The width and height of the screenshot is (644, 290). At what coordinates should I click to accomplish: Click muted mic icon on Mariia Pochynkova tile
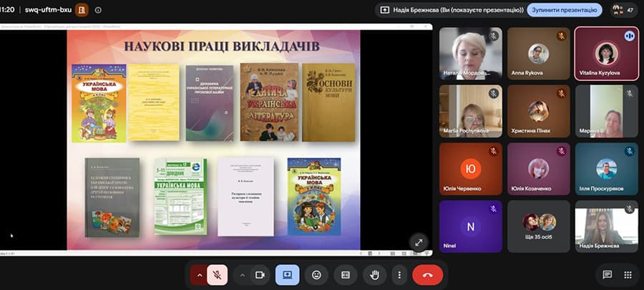pyautogui.click(x=494, y=94)
